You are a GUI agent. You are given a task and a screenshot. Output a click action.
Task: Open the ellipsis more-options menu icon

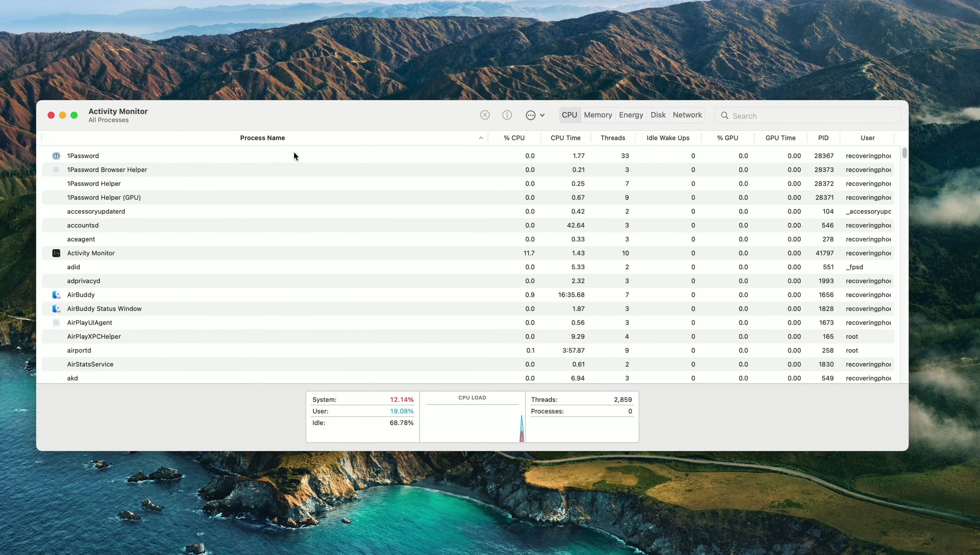tap(530, 115)
